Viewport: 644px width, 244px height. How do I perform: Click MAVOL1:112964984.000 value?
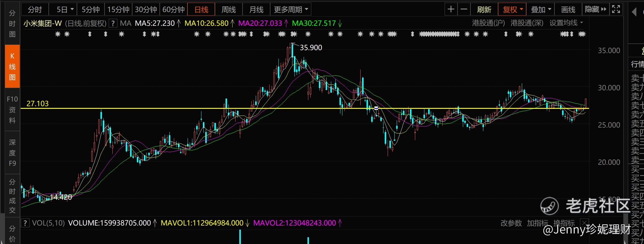tap(202, 223)
